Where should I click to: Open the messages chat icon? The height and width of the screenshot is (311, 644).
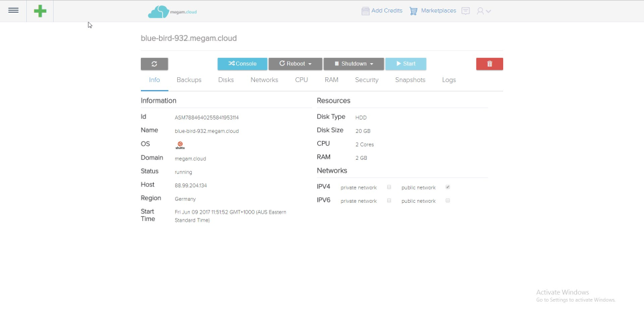pyautogui.click(x=466, y=11)
